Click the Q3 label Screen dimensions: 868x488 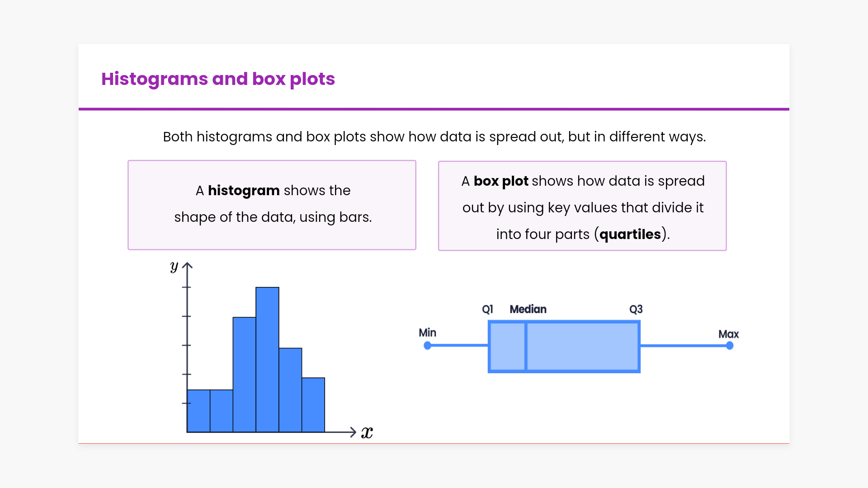pyautogui.click(x=636, y=310)
